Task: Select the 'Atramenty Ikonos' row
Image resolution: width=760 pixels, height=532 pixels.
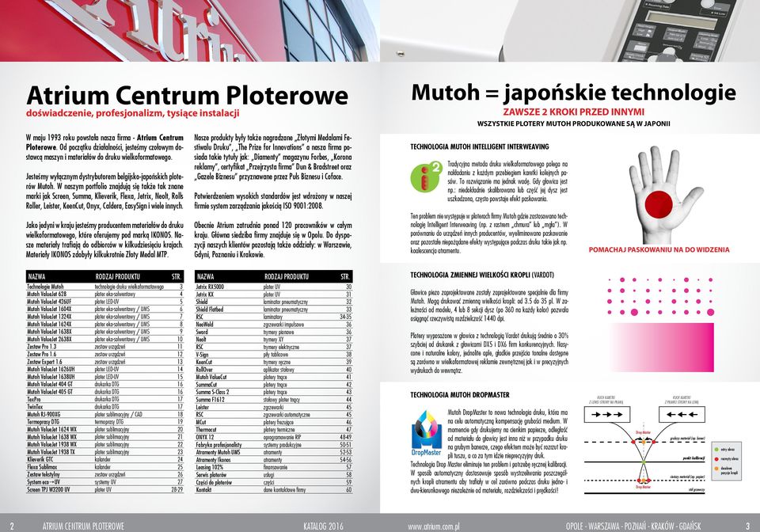Action: click(273, 460)
